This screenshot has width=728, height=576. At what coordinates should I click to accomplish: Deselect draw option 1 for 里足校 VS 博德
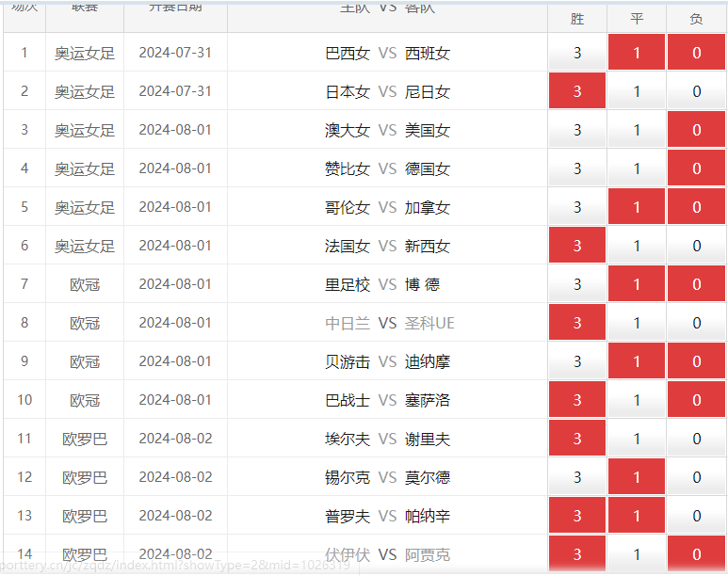(637, 283)
